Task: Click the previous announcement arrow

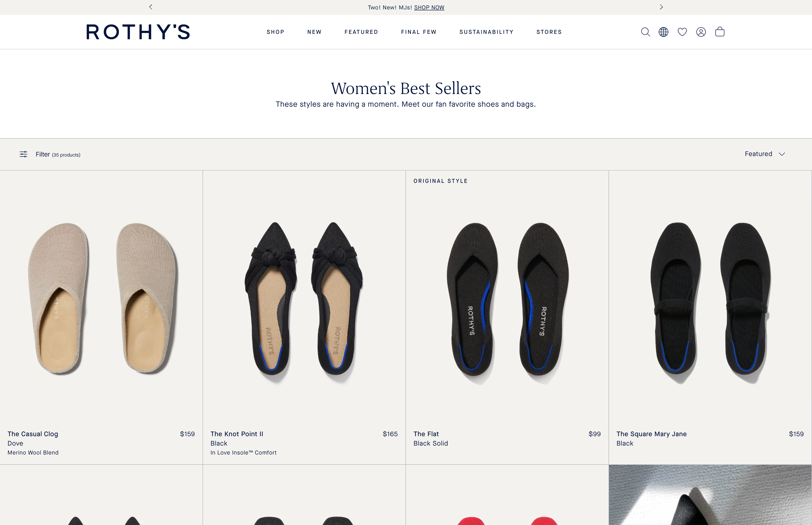Action: pos(151,7)
